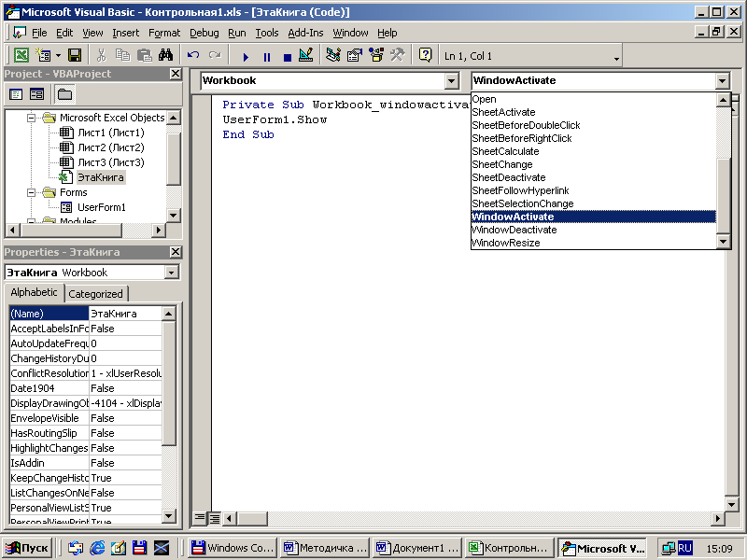Choose WindowResize event from list
Screen dimensions: 747x560
tap(594, 243)
